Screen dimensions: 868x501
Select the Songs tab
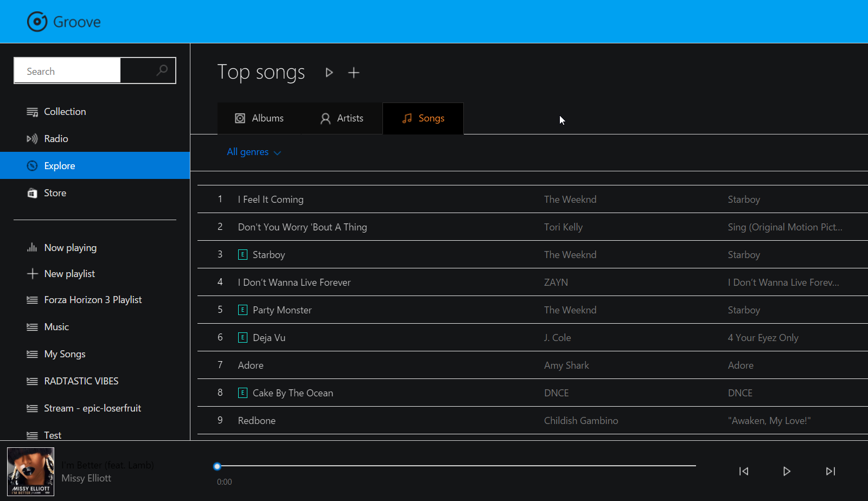(x=423, y=118)
